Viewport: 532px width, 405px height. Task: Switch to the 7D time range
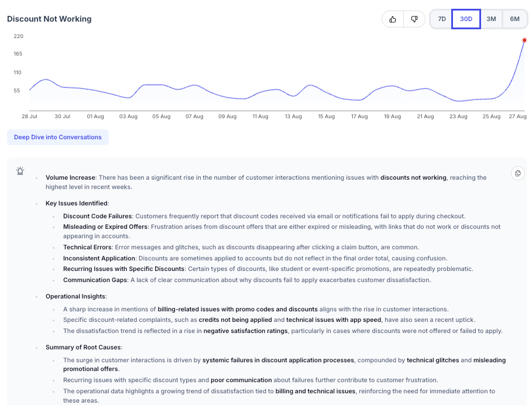(x=441, y=19)
